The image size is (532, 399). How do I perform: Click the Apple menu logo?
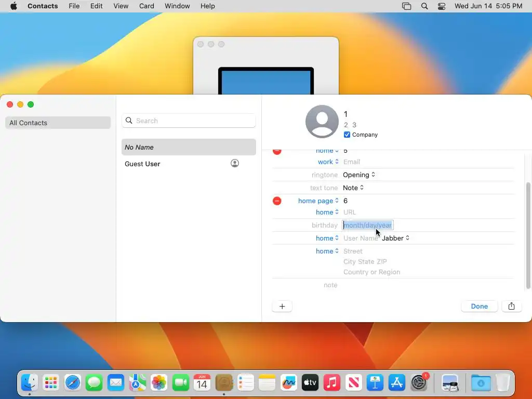14,6
